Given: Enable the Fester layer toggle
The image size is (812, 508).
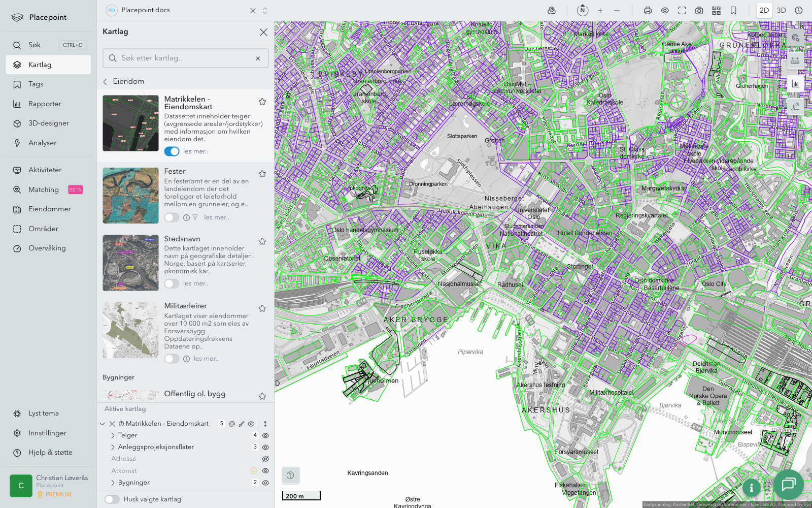Looking at the screenshot, I should [172, 217].
